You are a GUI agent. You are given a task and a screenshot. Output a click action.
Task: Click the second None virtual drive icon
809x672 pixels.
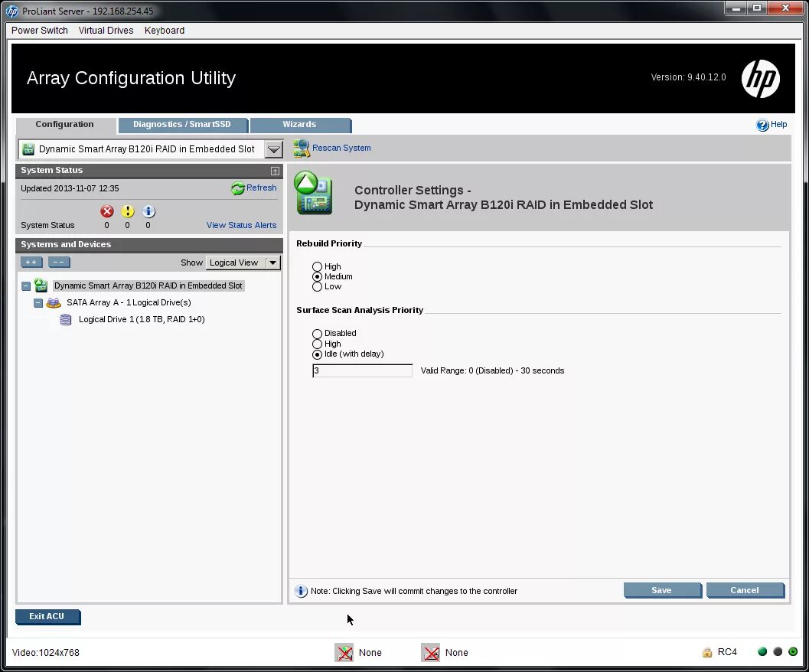[430, 652]
